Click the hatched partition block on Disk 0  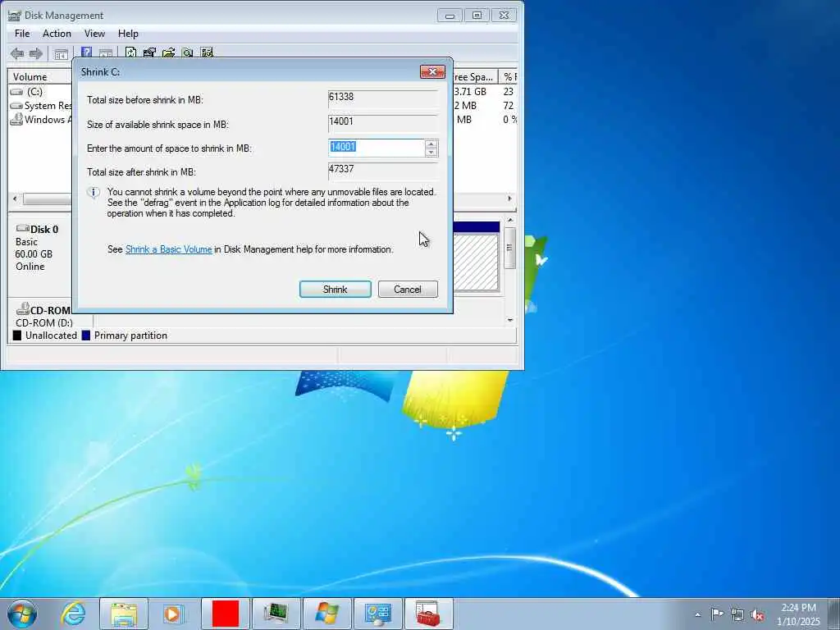point(477,262)
